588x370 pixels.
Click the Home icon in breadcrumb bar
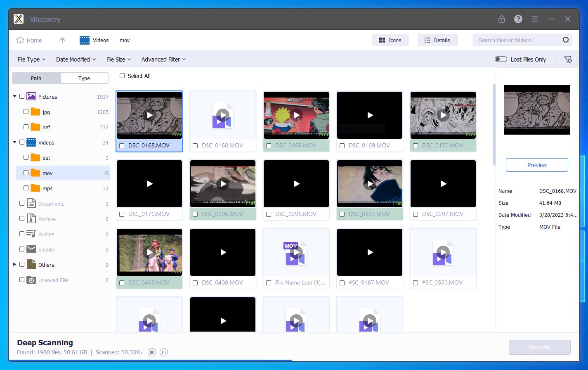click(20, 40)
